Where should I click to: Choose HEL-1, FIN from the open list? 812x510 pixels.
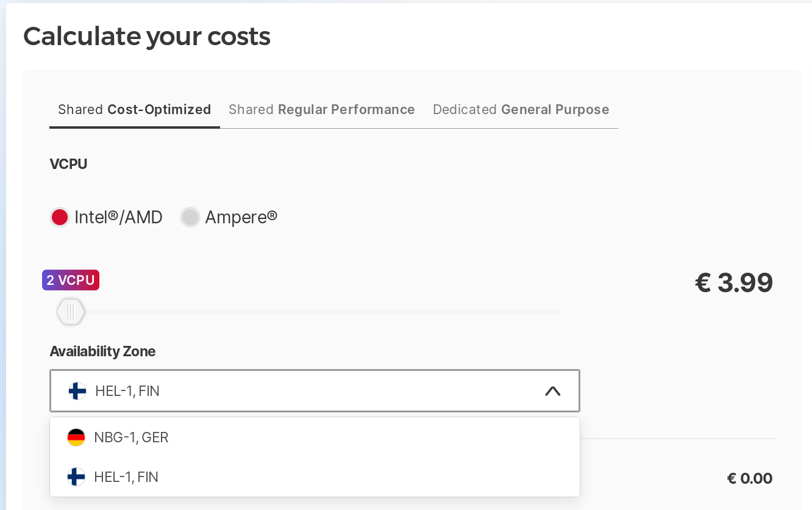[126, 476]
